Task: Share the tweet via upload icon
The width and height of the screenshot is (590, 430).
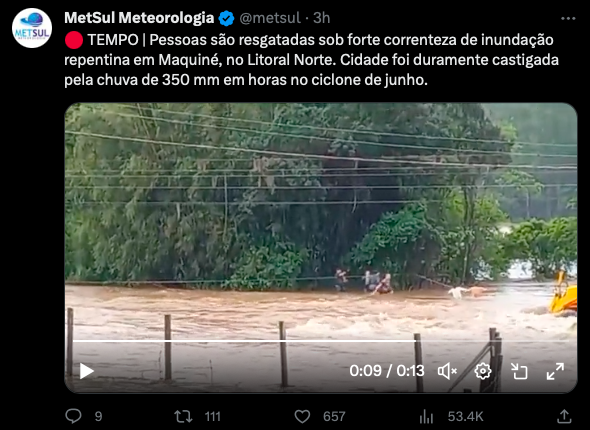Action: click(564, 416)
